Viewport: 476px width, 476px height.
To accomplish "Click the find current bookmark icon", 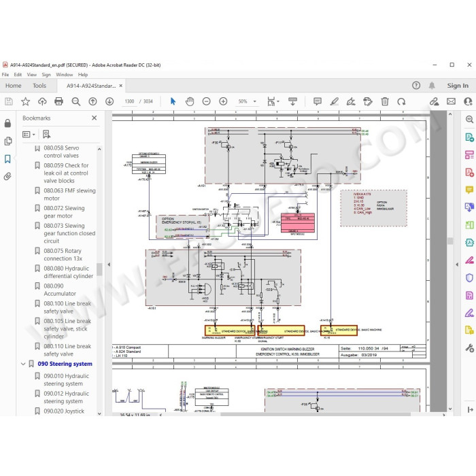I will (x=46, y=134).
